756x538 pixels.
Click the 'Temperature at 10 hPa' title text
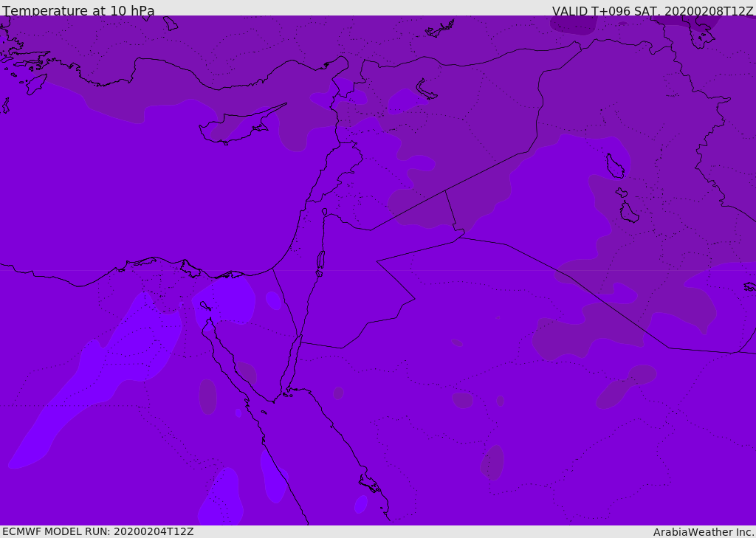click(x=78, y=10)
